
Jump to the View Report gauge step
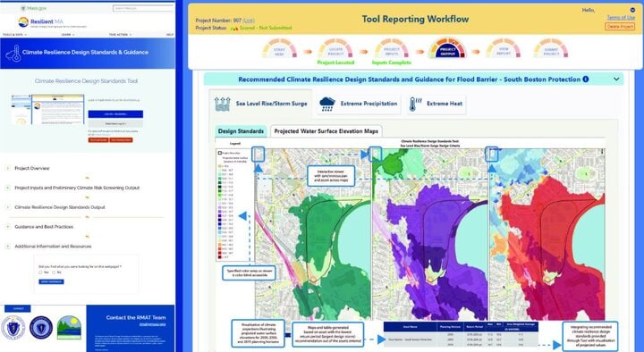[503, 49]
